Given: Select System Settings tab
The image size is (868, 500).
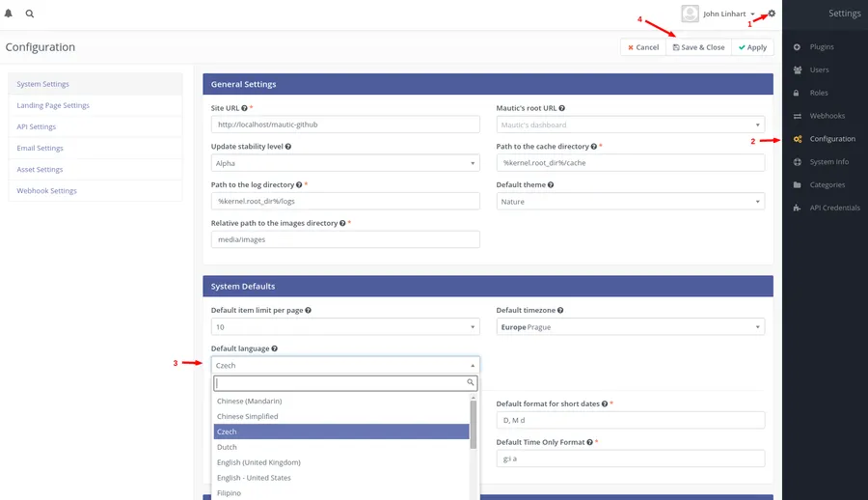Looking at the screenshot, I should point(95,84).
